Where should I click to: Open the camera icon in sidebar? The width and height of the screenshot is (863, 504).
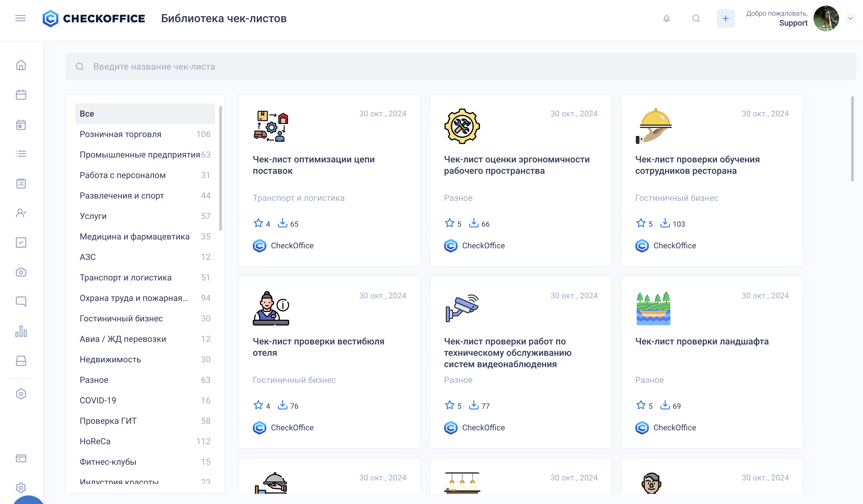coord(21,272)
